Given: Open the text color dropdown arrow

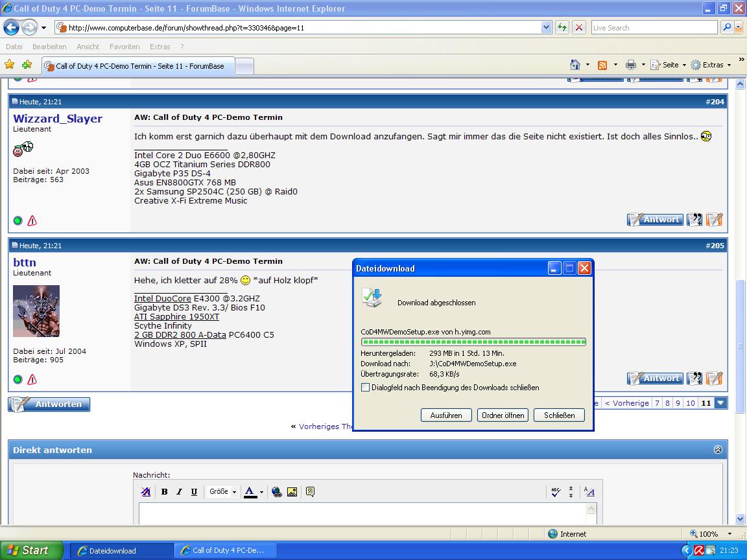Looking at the screenshot, I should coord(261,493).
